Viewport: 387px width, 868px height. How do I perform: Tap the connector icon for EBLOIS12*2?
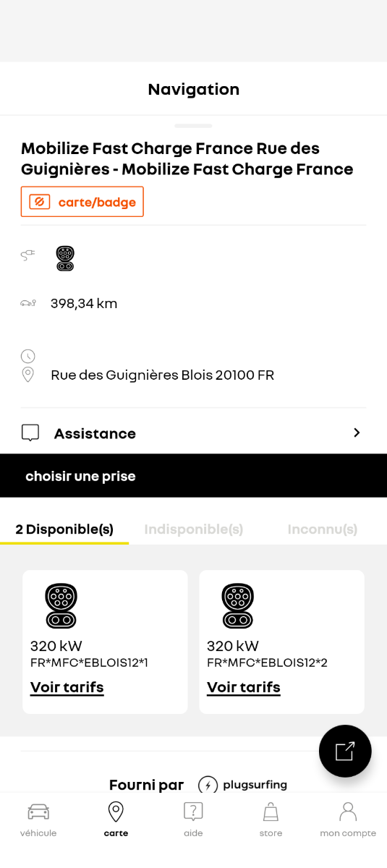click(x=237, y=605)
